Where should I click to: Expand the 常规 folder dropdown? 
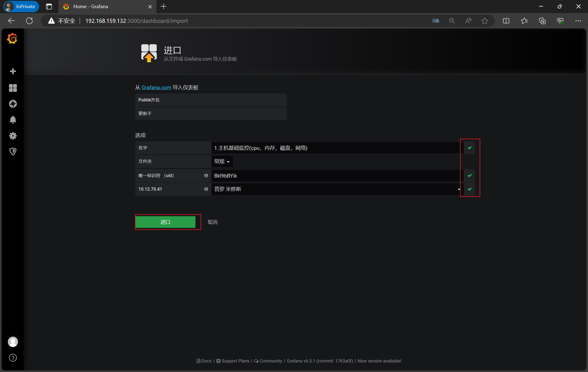click(x=222, y=162)
